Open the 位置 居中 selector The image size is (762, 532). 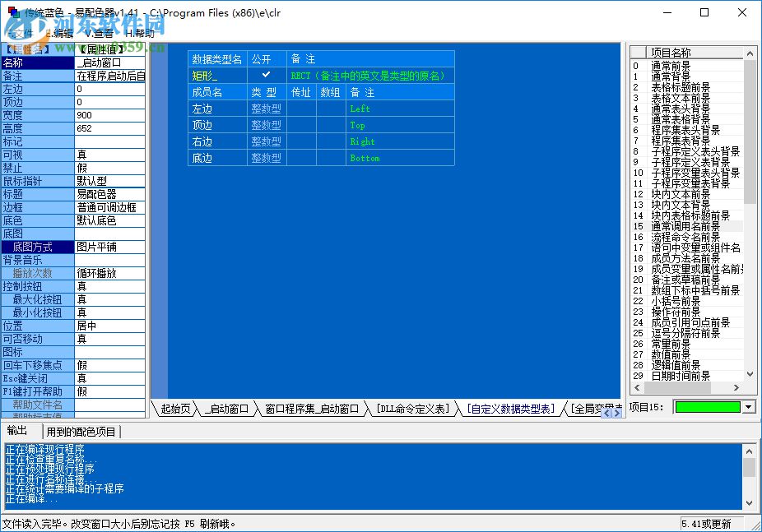pos(99,326)
